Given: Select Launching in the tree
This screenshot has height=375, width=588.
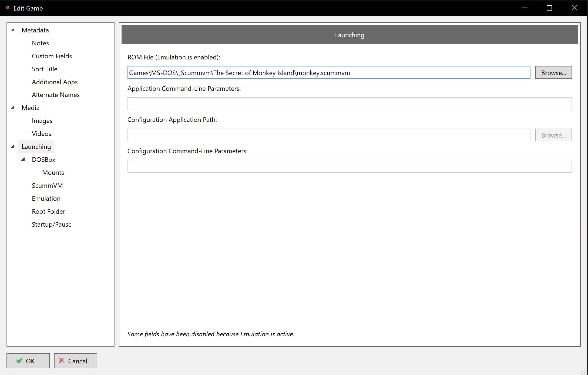Looking at the screenshot, I should 36,146.
